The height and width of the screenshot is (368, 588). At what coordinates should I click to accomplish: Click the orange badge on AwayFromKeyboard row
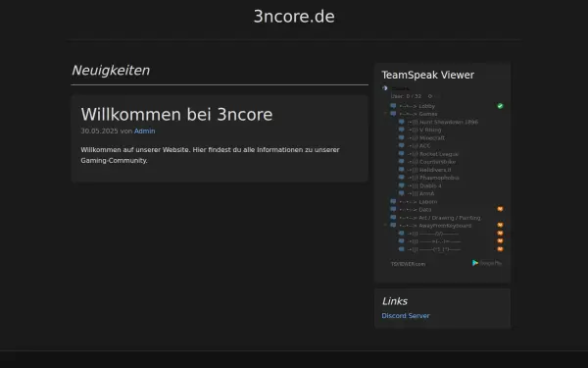tap(500, 225)
